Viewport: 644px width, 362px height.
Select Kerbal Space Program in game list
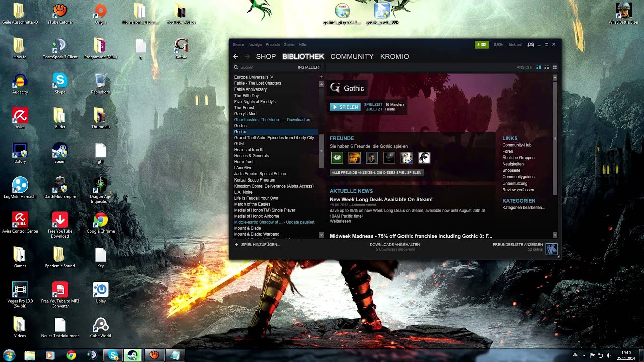(x=255, y=180)
